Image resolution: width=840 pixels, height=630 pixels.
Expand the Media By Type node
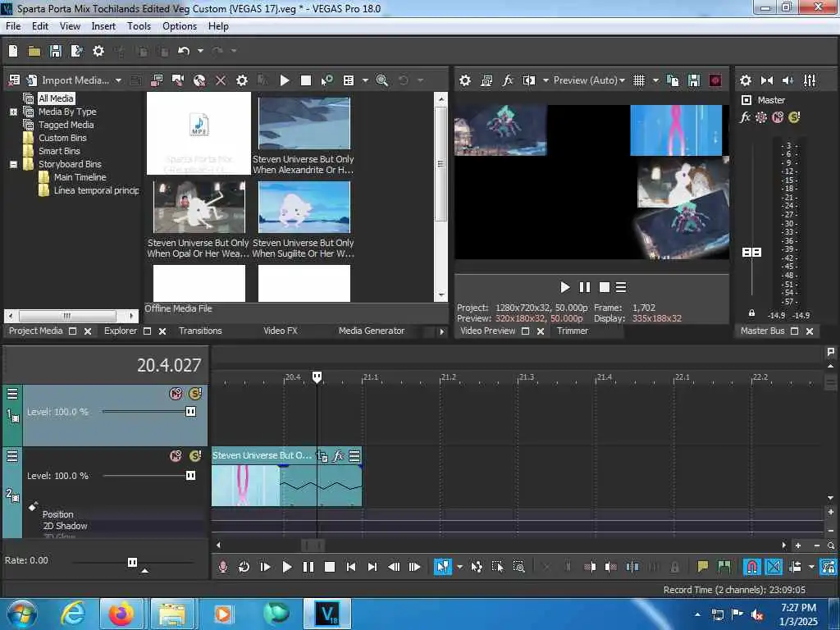point(13,112)
